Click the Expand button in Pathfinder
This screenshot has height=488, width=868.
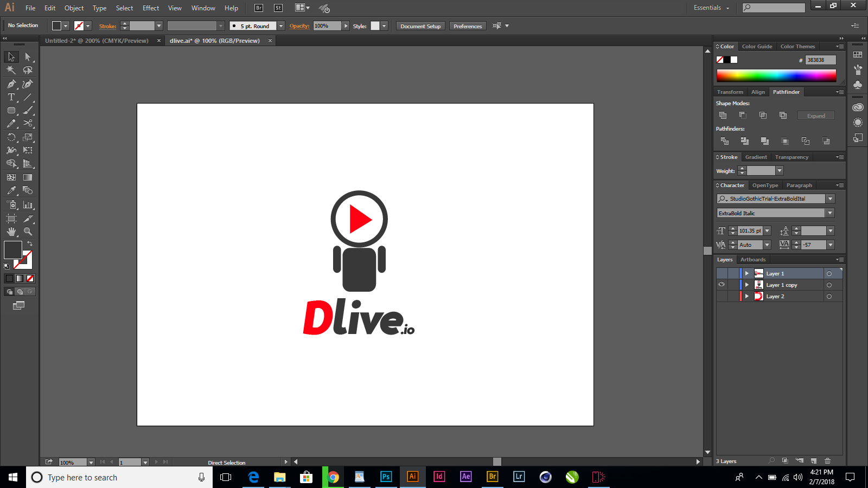[x=816, y=115]
